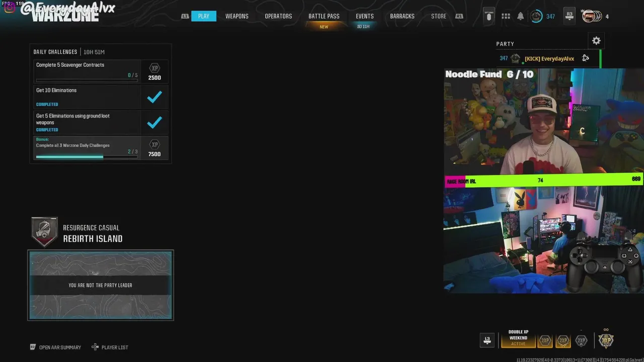Open the Events tab

[x=365, y=16]
